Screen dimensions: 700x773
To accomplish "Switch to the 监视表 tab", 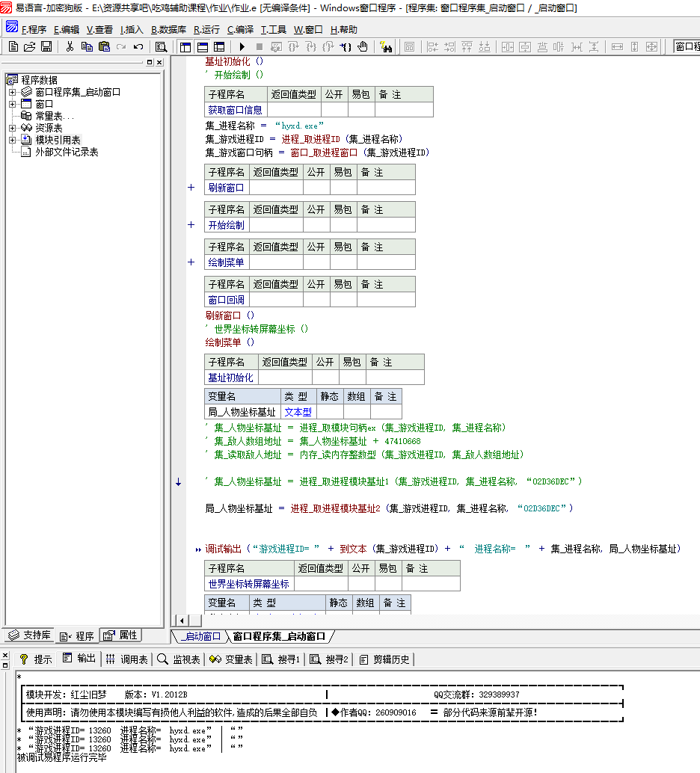I will tap(179, 659).
